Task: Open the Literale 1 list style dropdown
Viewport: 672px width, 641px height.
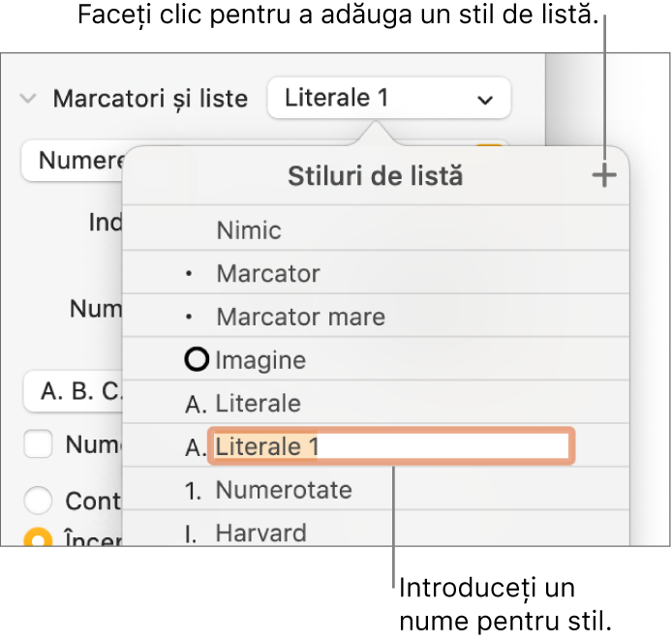Action: click(x=388, y=98)
